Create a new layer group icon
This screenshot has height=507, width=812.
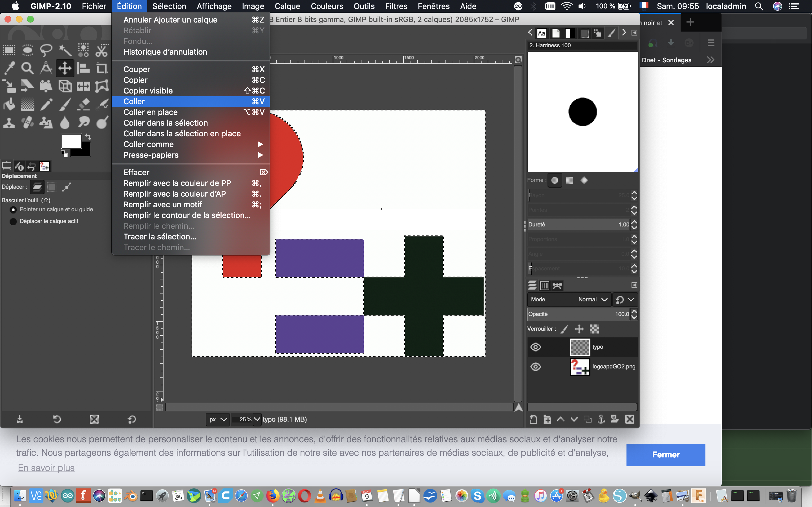pos(547,419)
